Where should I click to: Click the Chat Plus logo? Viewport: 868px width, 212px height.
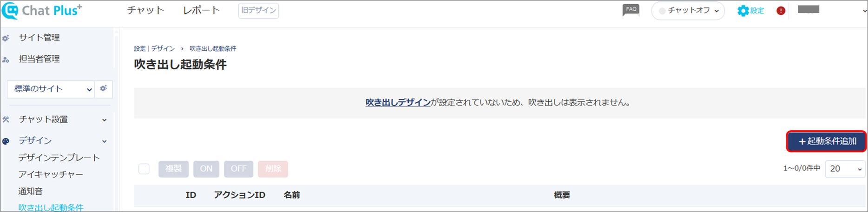42,10
